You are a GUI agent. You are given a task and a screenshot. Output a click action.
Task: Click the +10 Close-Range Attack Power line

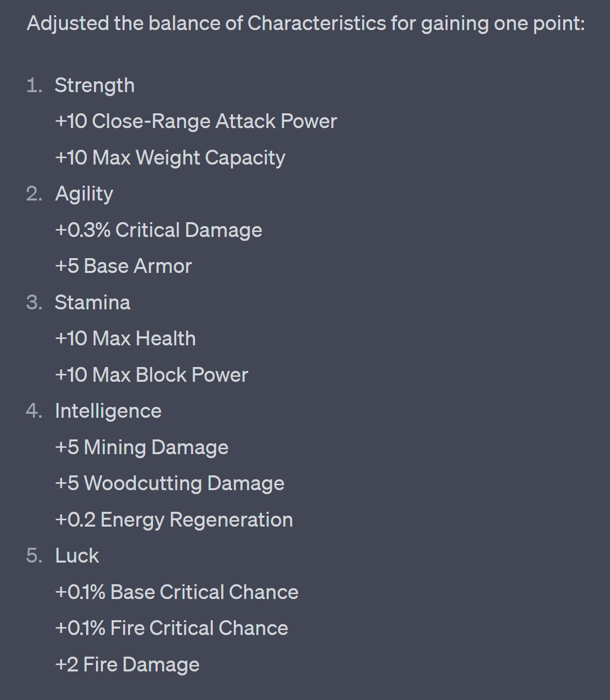point(196,122)
